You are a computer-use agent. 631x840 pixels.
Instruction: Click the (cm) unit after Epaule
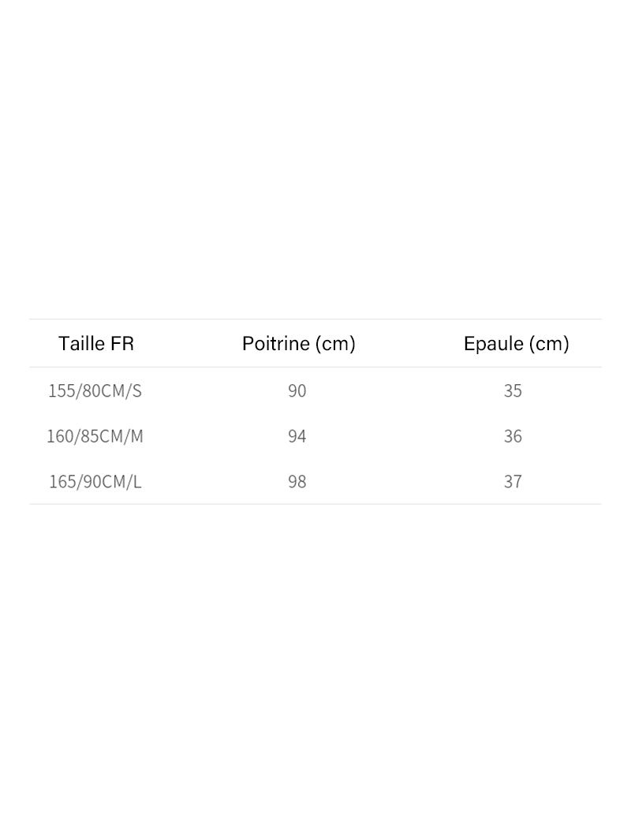549,344
